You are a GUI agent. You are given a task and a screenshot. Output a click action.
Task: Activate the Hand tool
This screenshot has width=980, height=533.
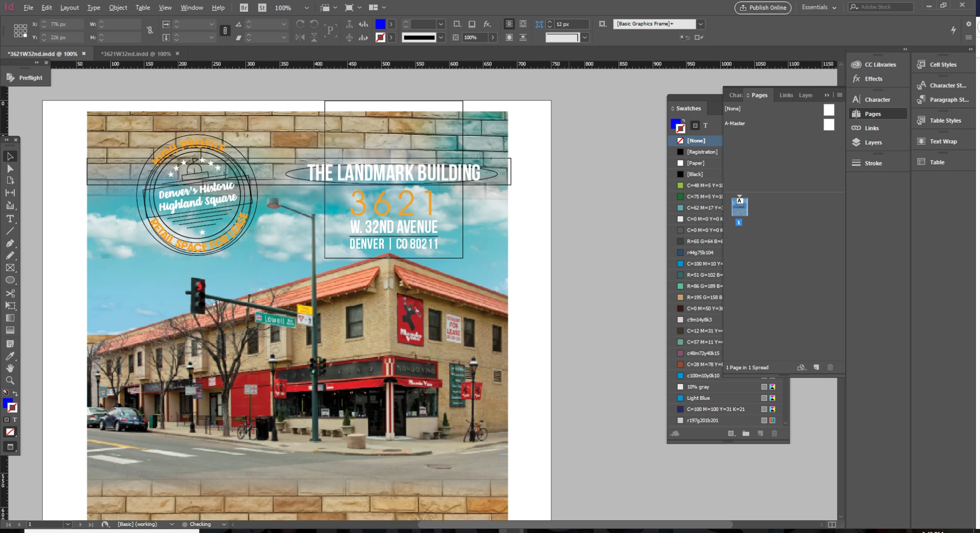coord(10,368)
